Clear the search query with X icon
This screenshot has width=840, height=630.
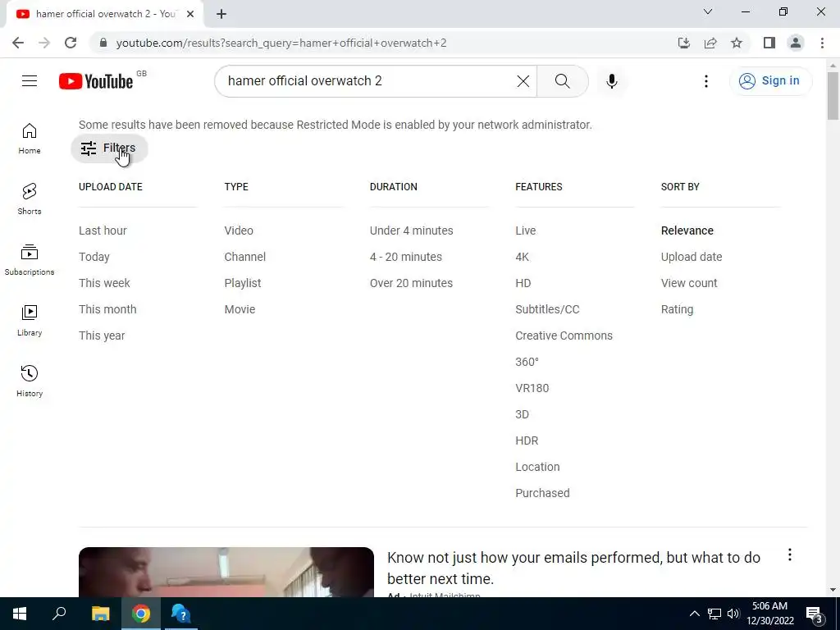coord(523,81)
